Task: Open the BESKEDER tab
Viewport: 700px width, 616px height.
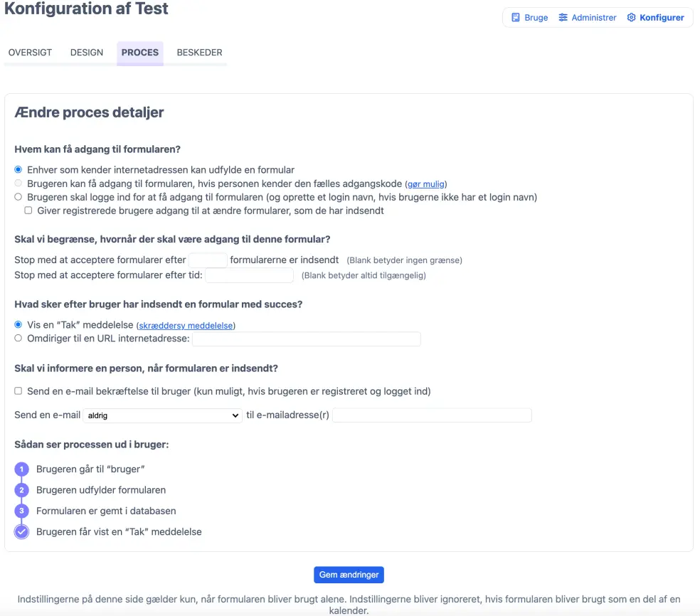Action: pyautogui.click(x=199, y=53)
